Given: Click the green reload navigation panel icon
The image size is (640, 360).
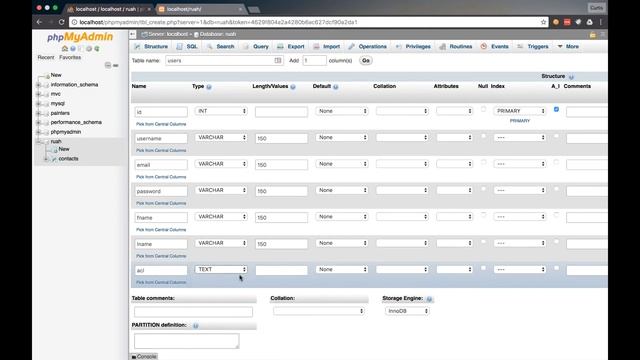Looking at the screenshot, I should coord(97,49).
